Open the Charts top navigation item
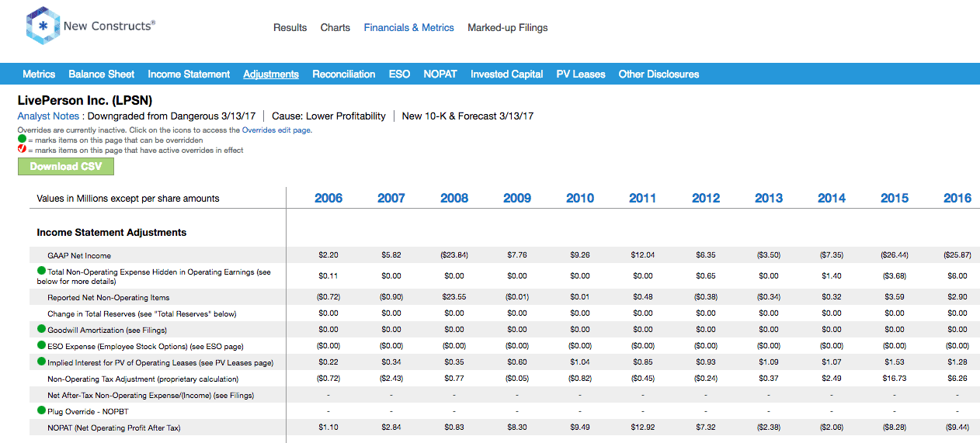Image resolution: width=980 pixels, height=443 pixels. pos(335,27)
